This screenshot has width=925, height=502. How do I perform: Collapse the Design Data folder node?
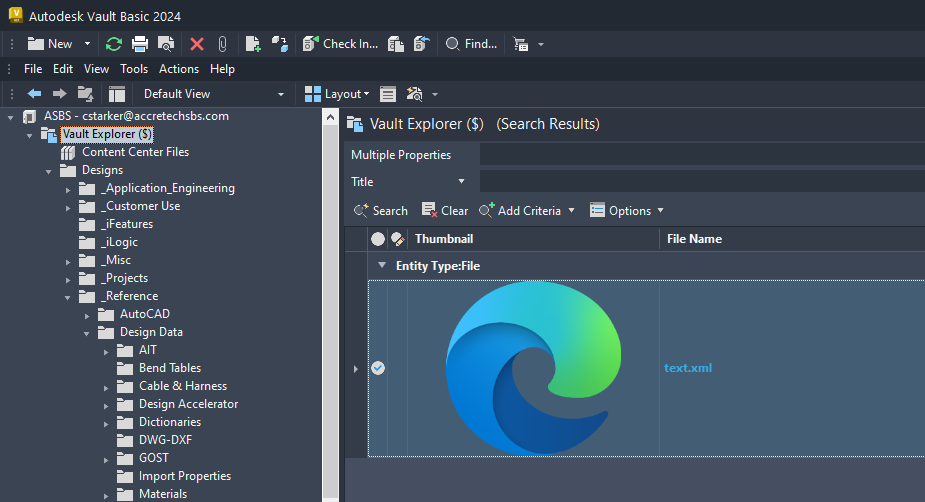click(x=87, y=334)
